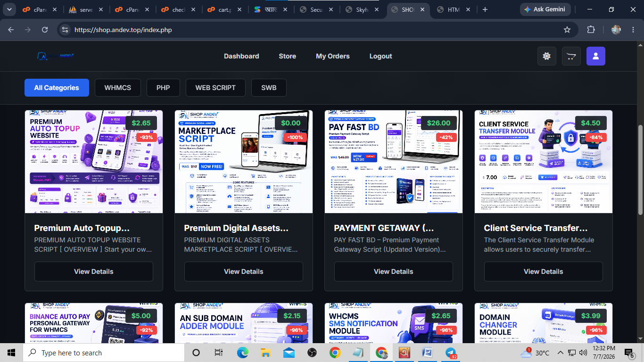Open the site settings gear icon
The width and height of the screenshot is (644, 362).
547,56
